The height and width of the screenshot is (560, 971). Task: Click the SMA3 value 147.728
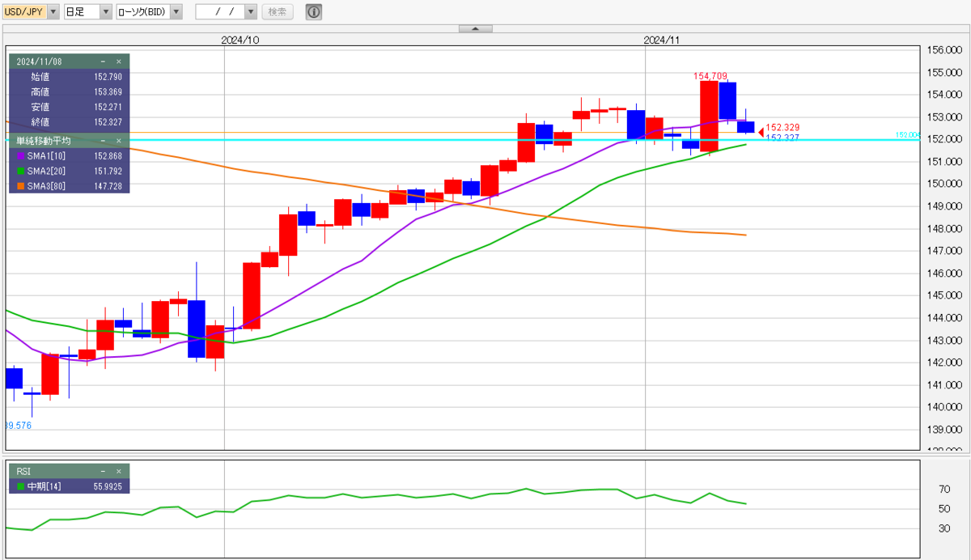[108, 186]
